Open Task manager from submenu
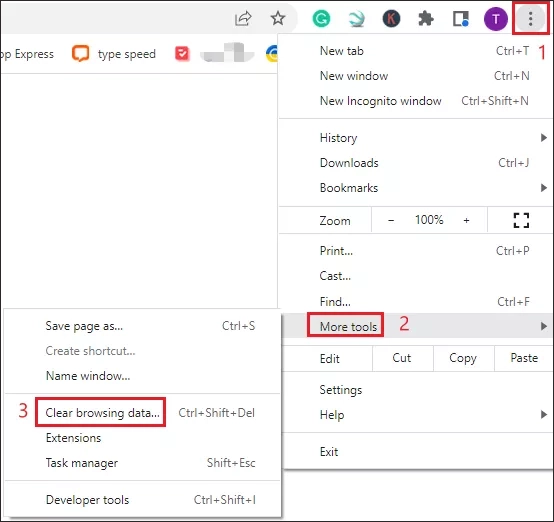Screen dimensions: 554x522 (x=142, y=463)
